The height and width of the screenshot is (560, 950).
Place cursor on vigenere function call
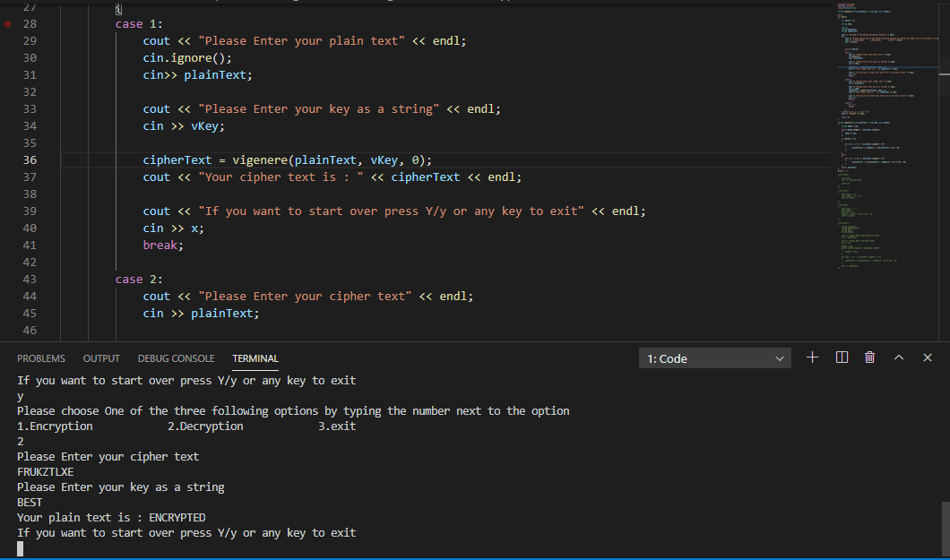pyautogui.click(x=261, y=159)
